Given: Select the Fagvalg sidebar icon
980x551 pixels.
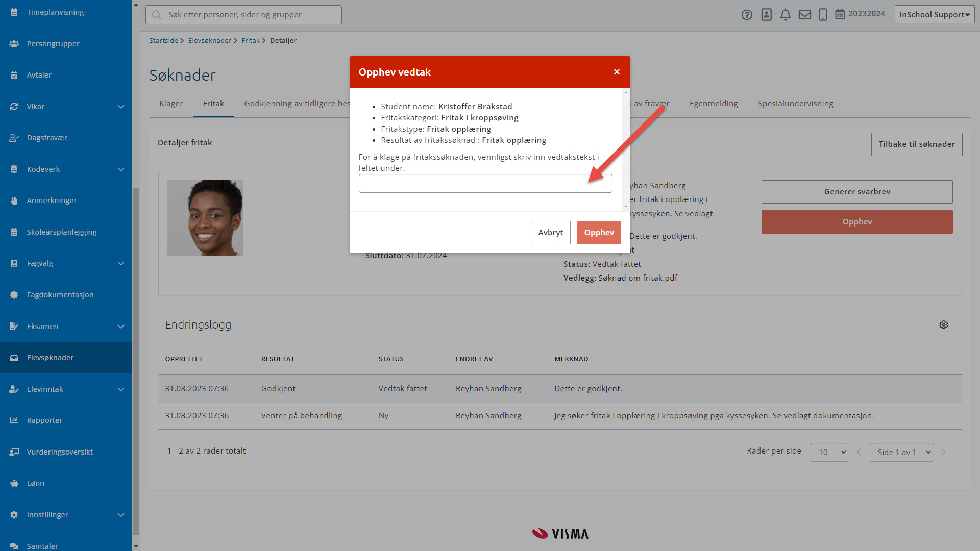Looking at the screenshot, I should click(x=14, y=263).
